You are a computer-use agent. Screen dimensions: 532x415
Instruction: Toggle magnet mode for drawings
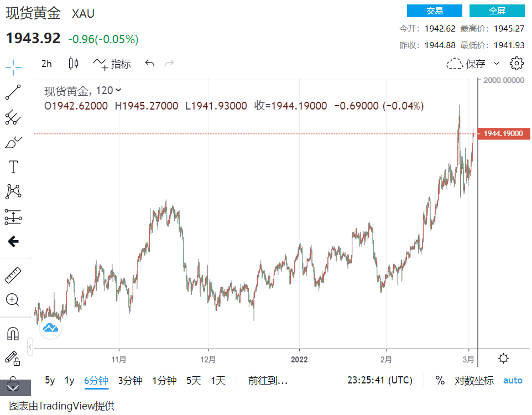(13, 333)
